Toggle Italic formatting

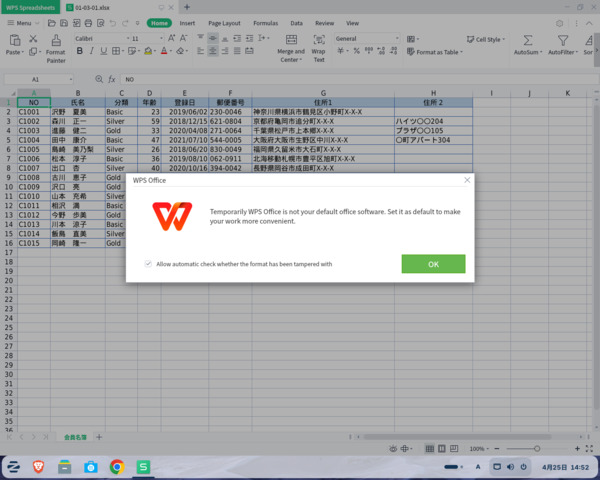tap(91, 51)
